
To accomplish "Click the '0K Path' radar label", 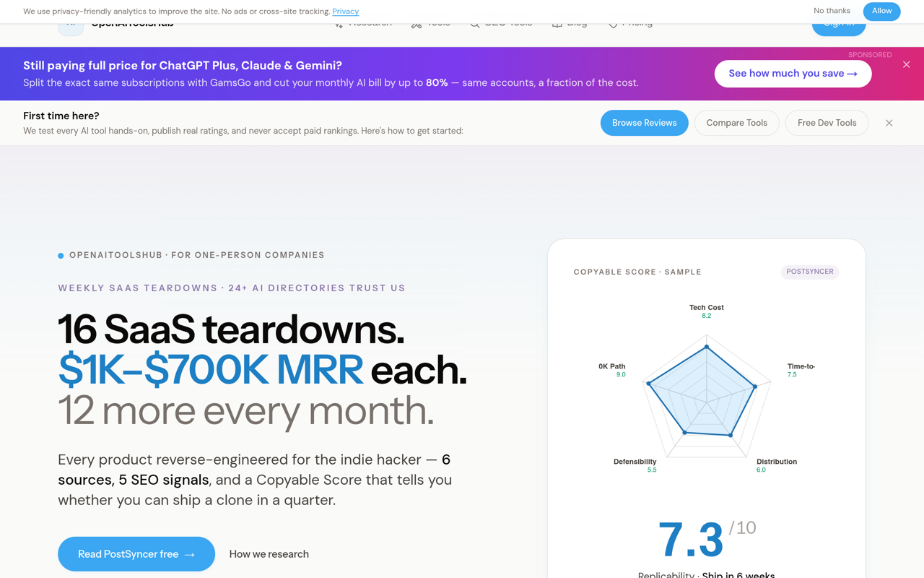I will click(x=612, y=366).
